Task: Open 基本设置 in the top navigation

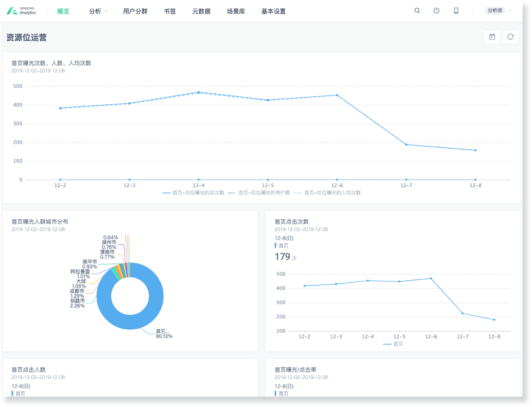Action: click(273, 11)
